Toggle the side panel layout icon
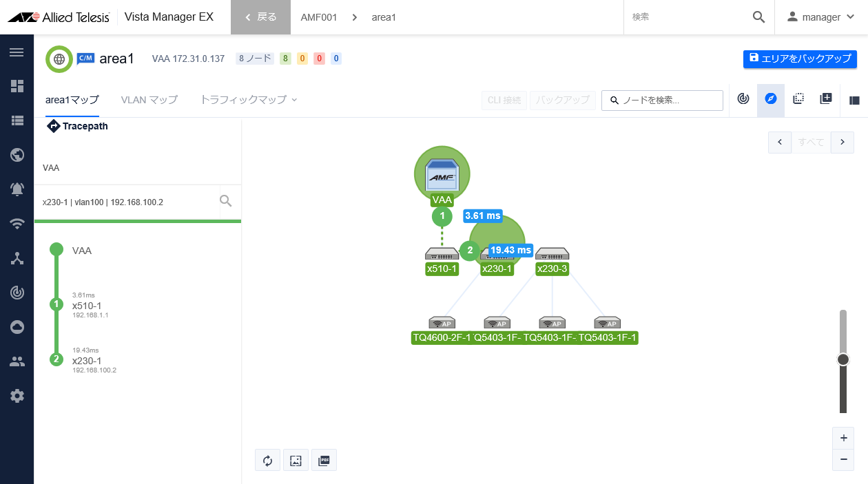 [x=854, y=101]
